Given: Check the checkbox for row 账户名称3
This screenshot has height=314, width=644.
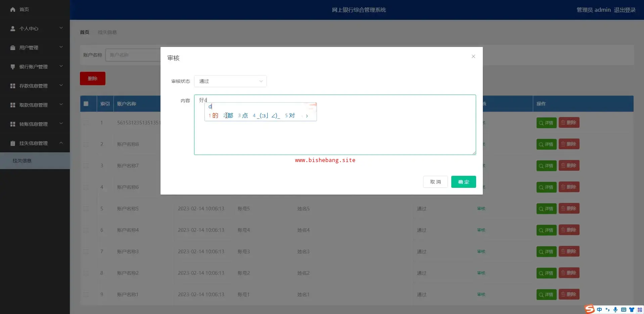Looking at the screenshot, I should pos(86,252).
